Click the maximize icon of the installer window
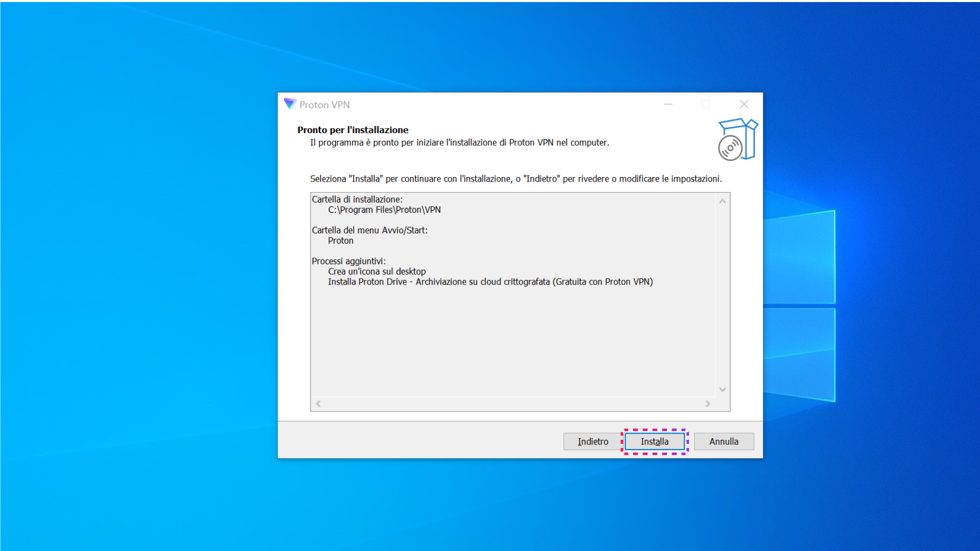Screen dimensions: 980x551 point(706,104)
